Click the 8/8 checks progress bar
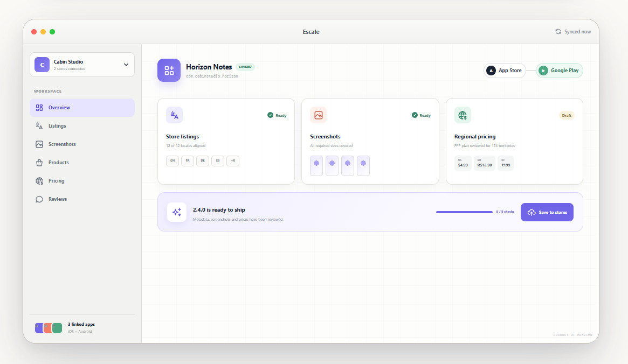The height and width of the screenshot is (364, 628). point(464,212)
